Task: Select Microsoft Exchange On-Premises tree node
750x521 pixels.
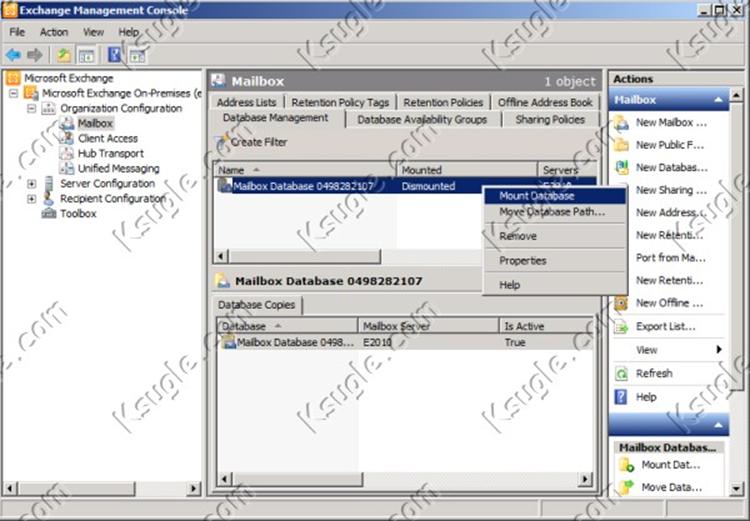Action: point(121,93)
